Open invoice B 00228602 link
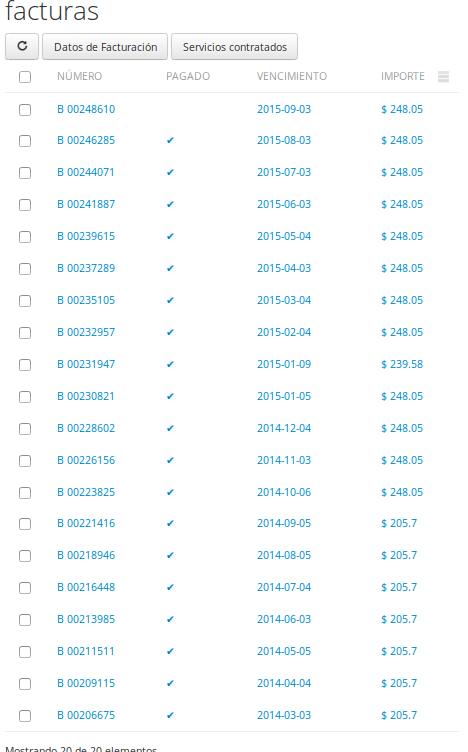468x752 pixels. click(86, 428)
